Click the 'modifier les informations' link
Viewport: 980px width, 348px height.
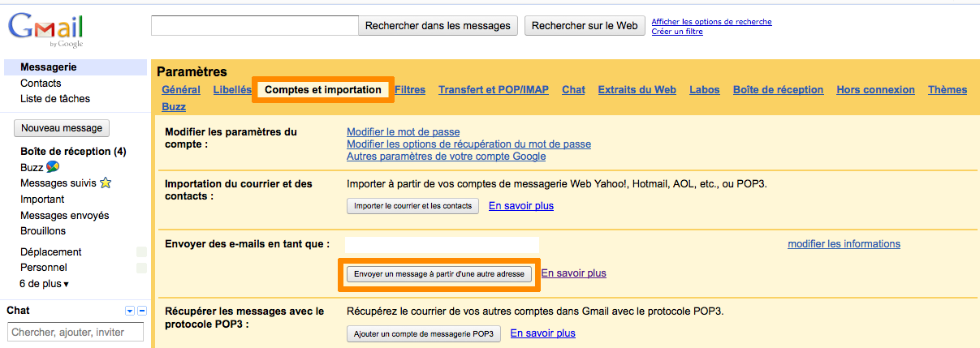pos(844,243)
